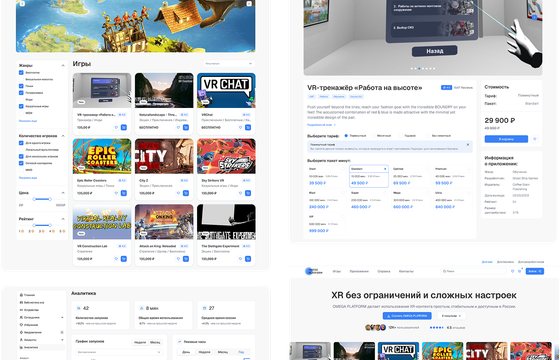Add VR-тренажёр card to cart in game grid

click(124, 128)
